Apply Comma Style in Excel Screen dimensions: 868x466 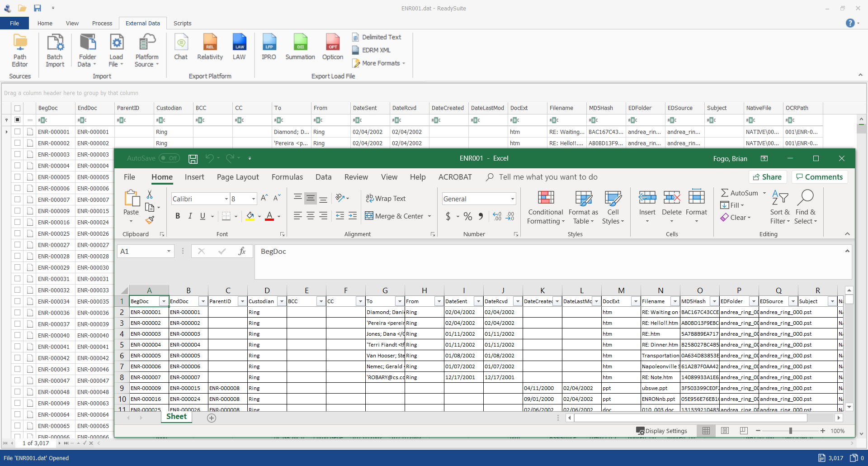481,216
